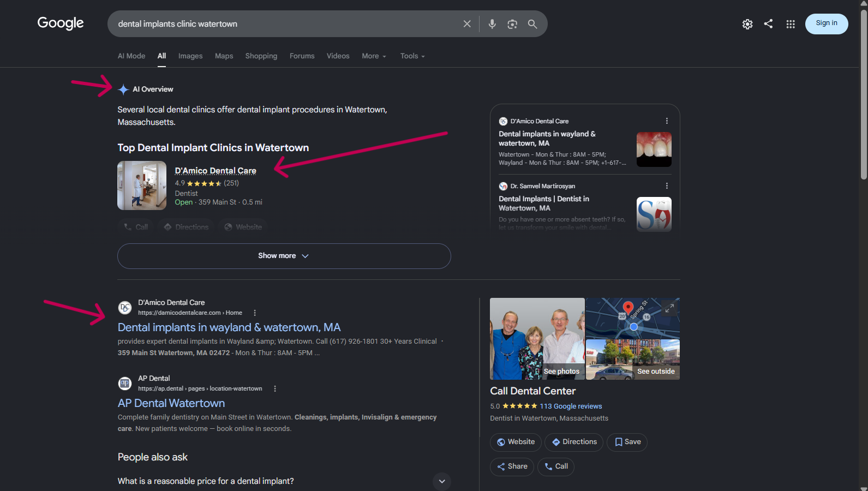Open the AP Dental Watertown result link

click(171, 403)
